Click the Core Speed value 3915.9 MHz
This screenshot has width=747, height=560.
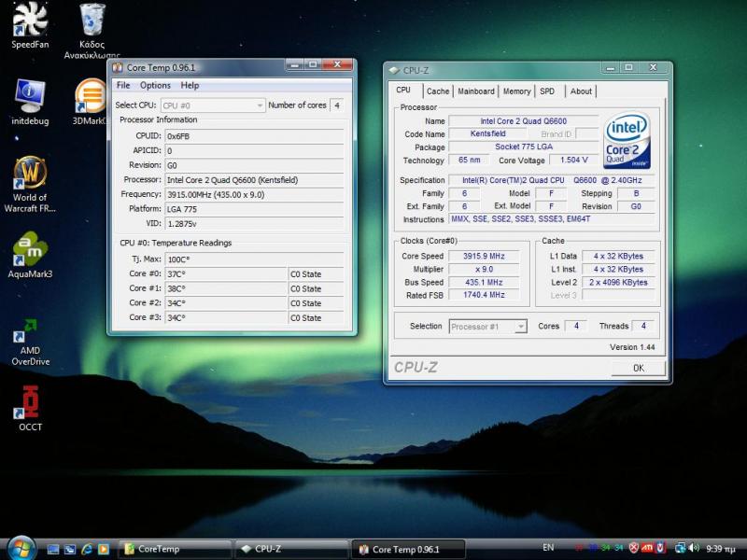(x=484, y=256)
